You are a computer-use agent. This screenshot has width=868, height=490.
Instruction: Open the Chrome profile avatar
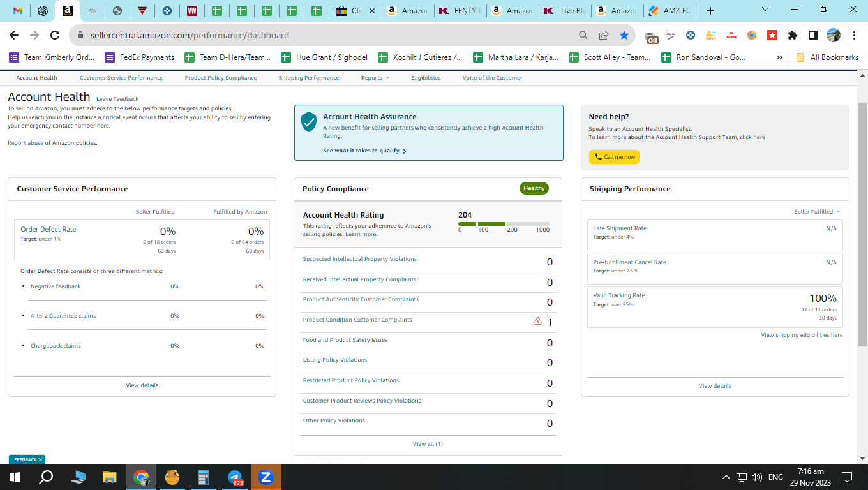(x=834, y=35)
